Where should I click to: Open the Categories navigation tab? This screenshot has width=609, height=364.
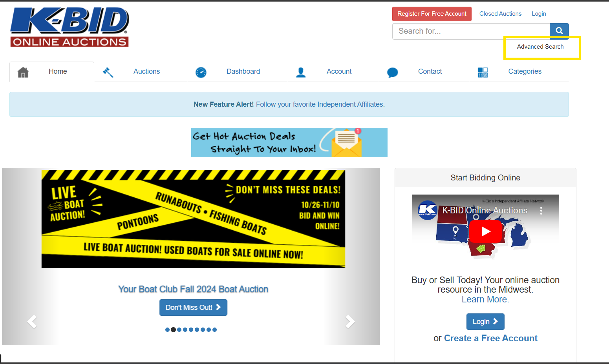pyautogui.click(x=525, y=71)
